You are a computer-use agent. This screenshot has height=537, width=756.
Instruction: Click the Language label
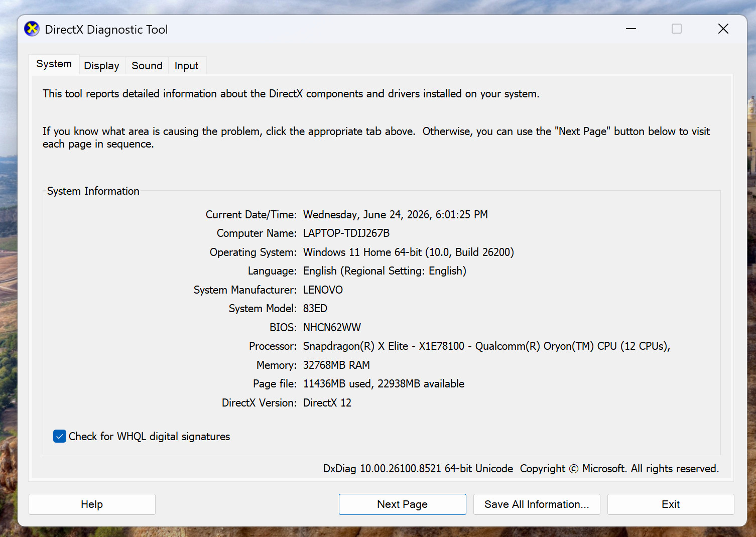(273, 271)
